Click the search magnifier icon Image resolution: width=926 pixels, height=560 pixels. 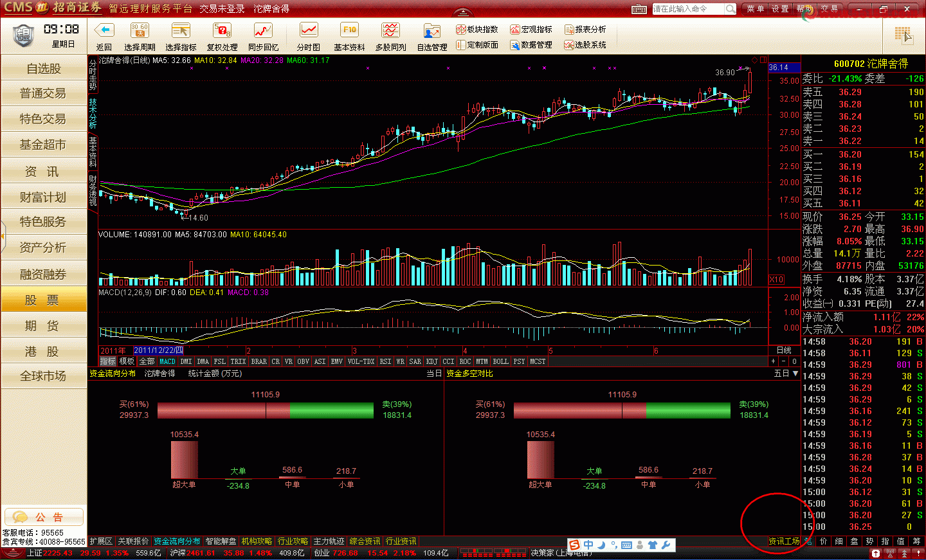tap(731, 9)
